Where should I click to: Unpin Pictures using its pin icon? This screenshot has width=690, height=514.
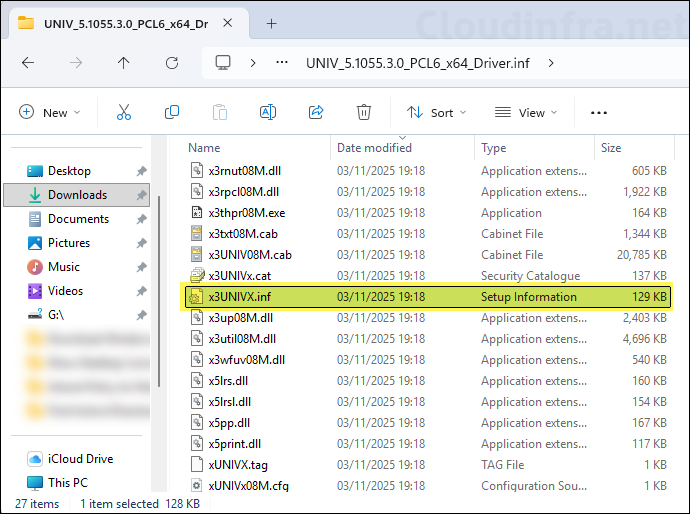pyautogui.click(x=141, y=243)
